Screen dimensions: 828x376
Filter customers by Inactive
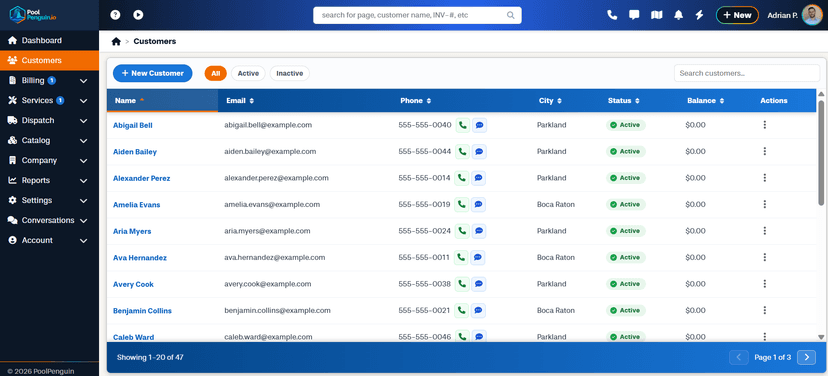[x=289, y=73]
